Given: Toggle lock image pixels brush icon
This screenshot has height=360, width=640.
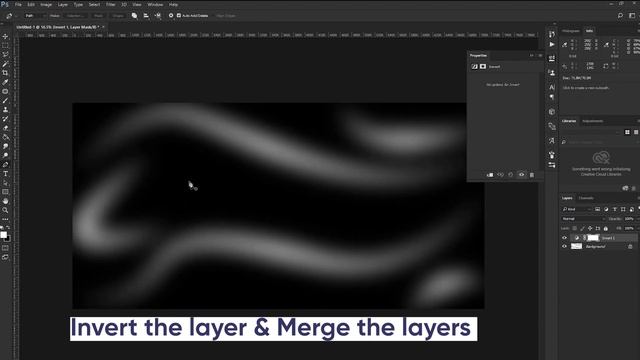Looking at the screenshot, I should 582,228.
